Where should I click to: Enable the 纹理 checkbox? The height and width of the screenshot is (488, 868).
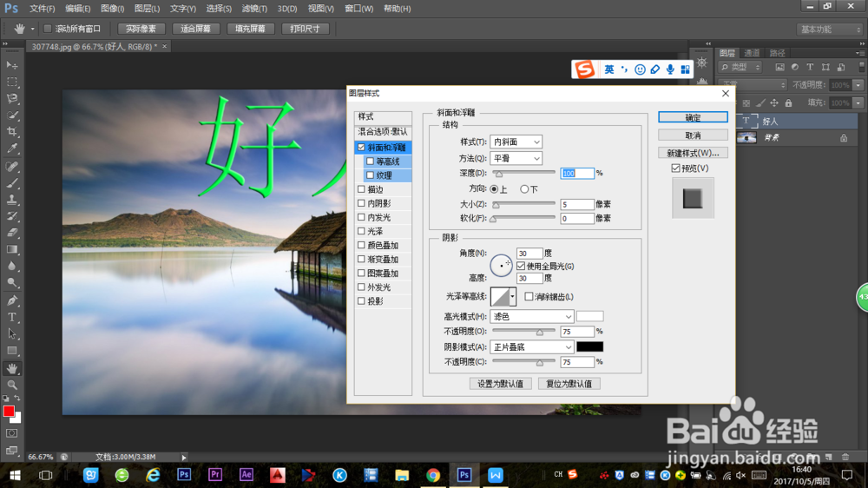pyautogui.click(x=371, y=175)
